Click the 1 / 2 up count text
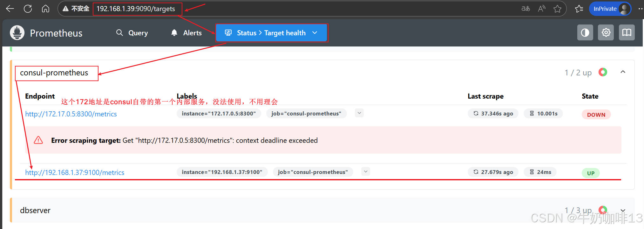The width and height of the screenshot is (644, 229). click(x=578, y=73)
